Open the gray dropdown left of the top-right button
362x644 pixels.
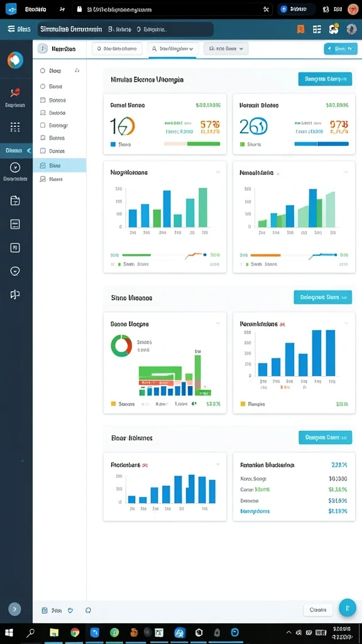coord(226,48)
